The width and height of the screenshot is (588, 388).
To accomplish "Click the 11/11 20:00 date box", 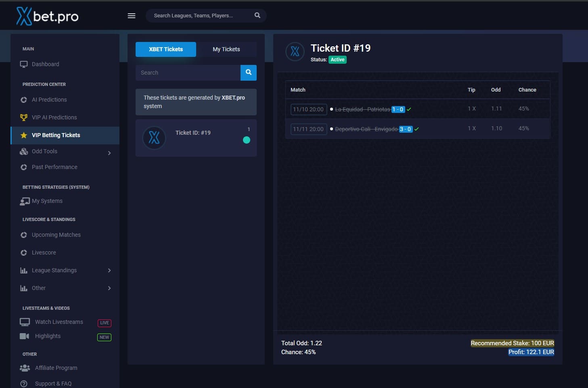I will [x=309, y=129].
